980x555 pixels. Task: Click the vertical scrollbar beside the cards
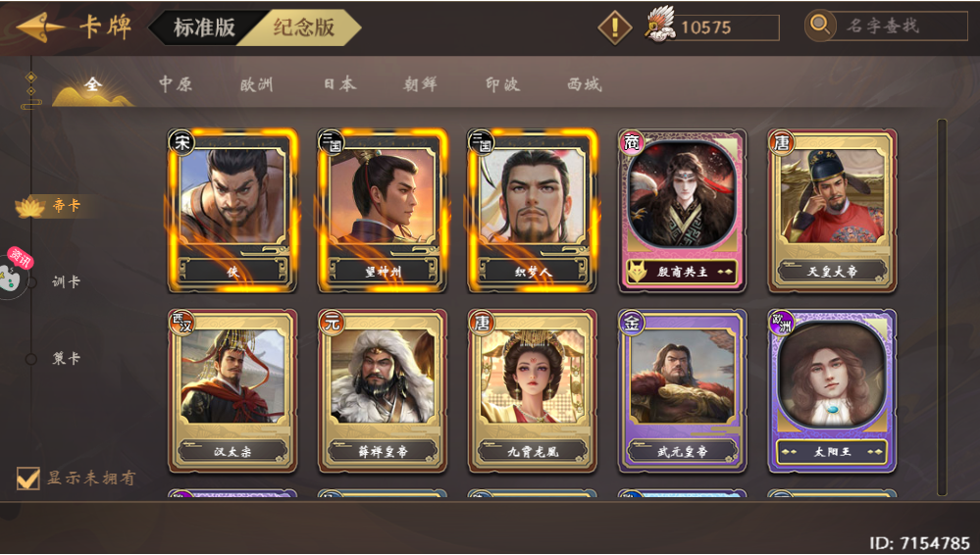(942, 308)
